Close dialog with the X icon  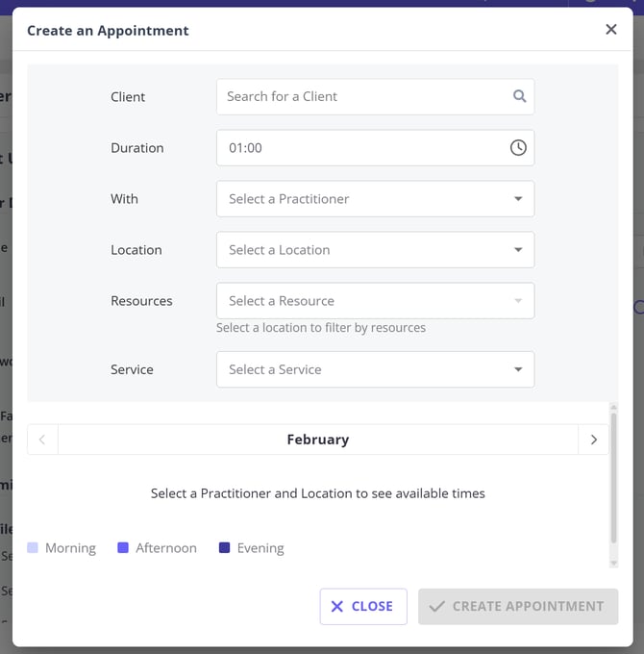pos(611,30)
